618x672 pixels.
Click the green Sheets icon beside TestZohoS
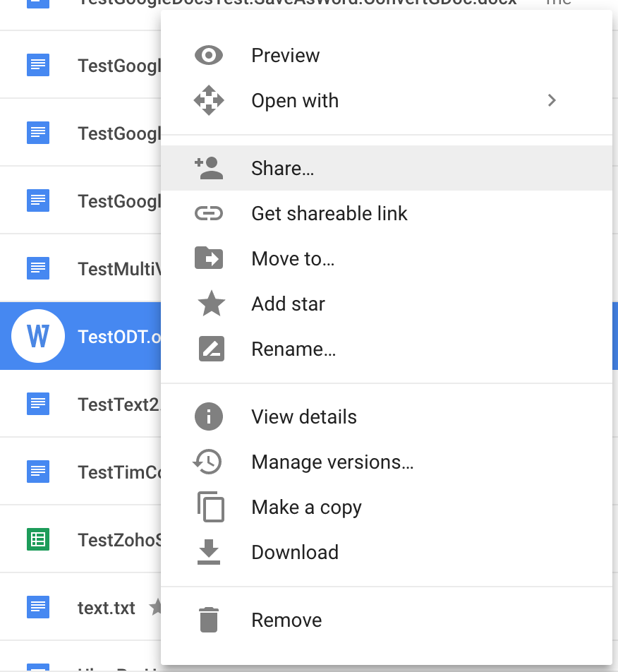(x=39, y=539)
